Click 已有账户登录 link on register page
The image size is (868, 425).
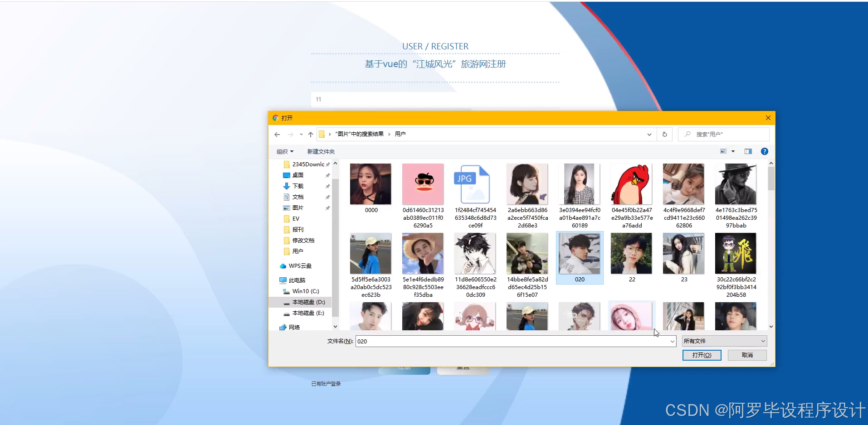(x=326, y=384)
